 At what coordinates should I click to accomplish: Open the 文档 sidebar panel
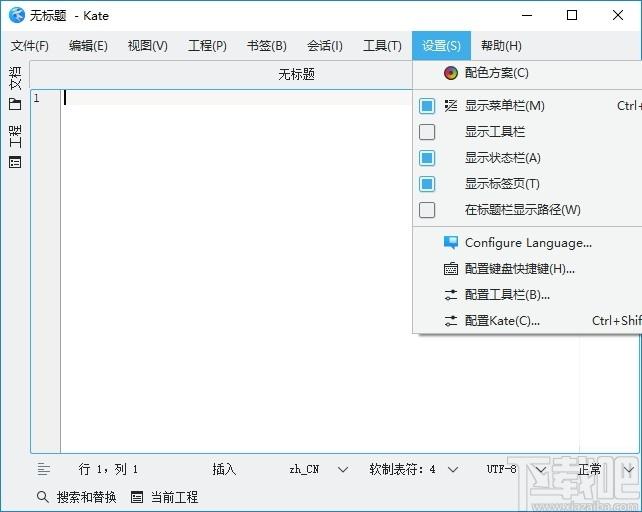[x=15, y=88]
